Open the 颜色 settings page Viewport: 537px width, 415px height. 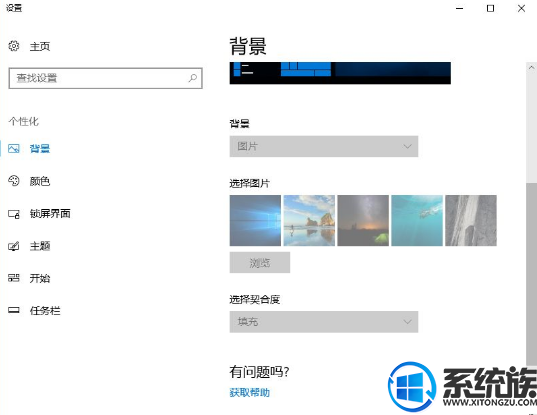click(x=40, y=181)
